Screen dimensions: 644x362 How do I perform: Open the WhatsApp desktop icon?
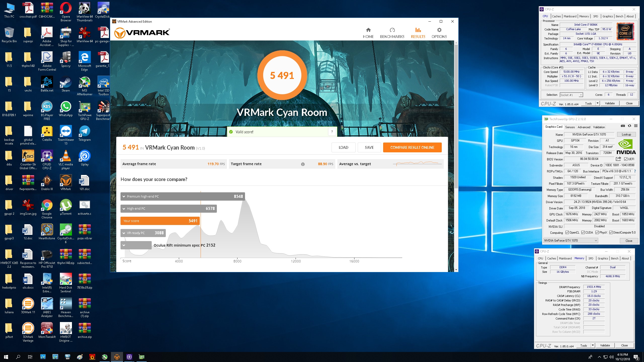pyautogui.click(x=66, y=109)
